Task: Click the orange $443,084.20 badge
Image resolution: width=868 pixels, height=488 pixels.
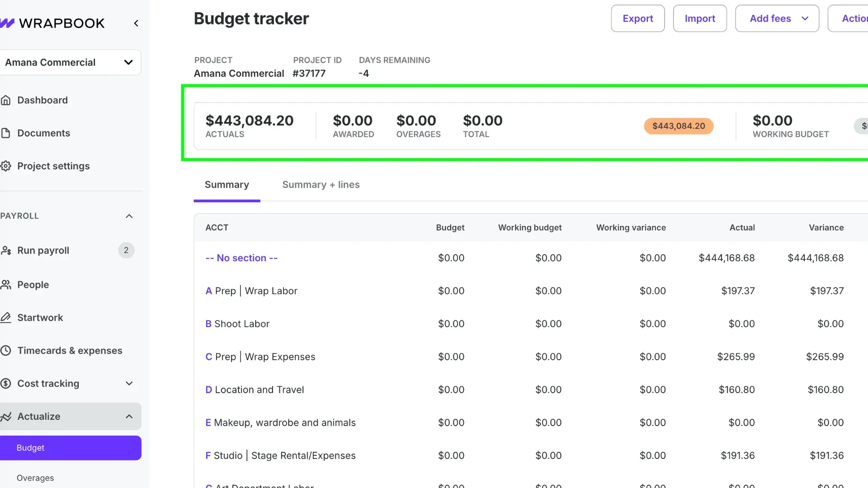Action: click(x=678, y=126)
